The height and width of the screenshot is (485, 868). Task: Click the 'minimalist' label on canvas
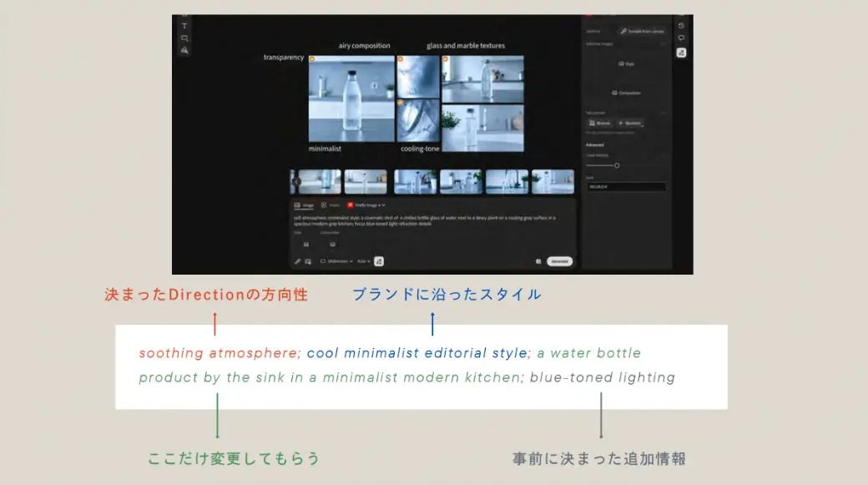click(x=325, y=149)
